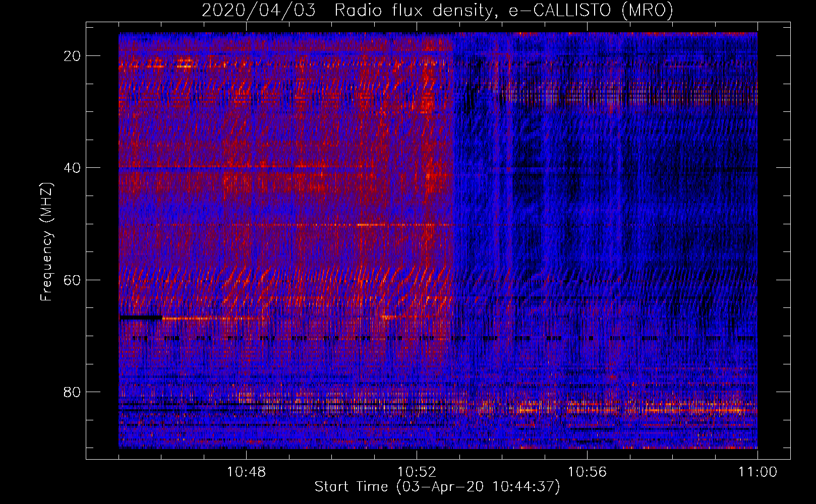Click the 10:56 time tick label
Viewport: 816px width, 504px height.
587,472
